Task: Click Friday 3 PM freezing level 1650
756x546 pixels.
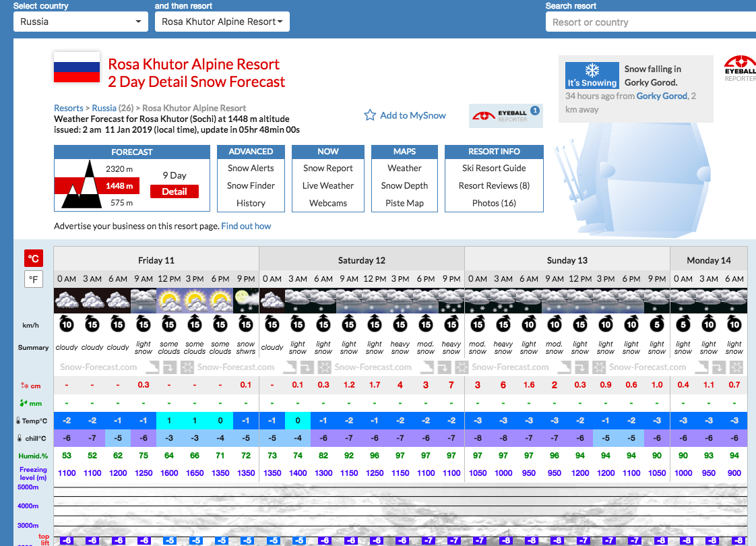Action: point(195,473)
